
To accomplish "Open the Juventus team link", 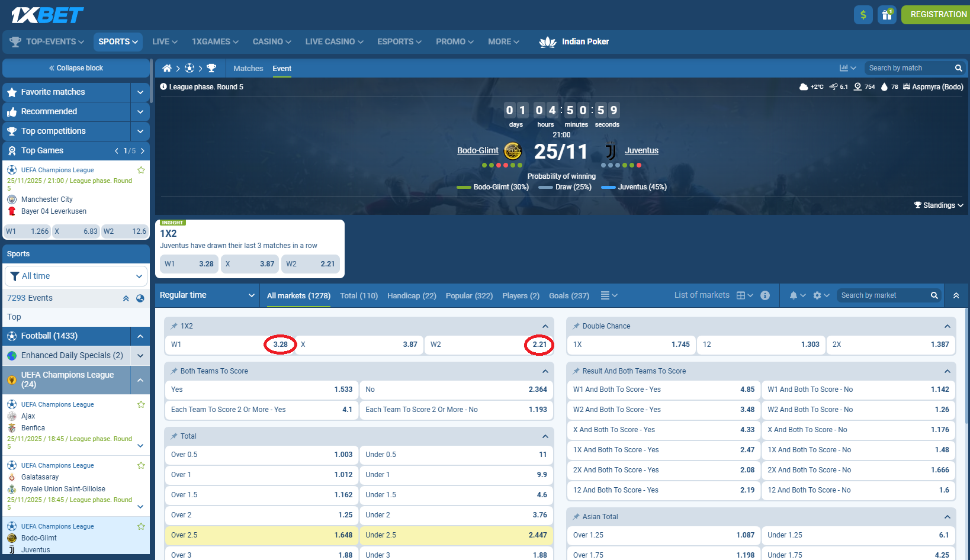I will [x=641, y=150].
